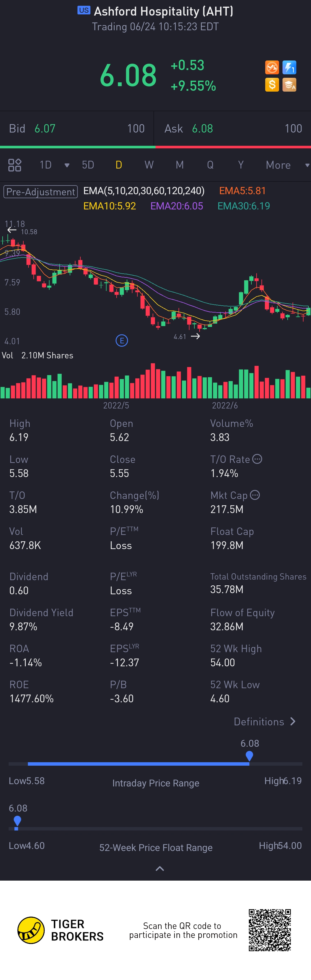The image size is (311, 980).
Task: Open T/O Rate info bubble icon
Action: click(x=257, y=459)
